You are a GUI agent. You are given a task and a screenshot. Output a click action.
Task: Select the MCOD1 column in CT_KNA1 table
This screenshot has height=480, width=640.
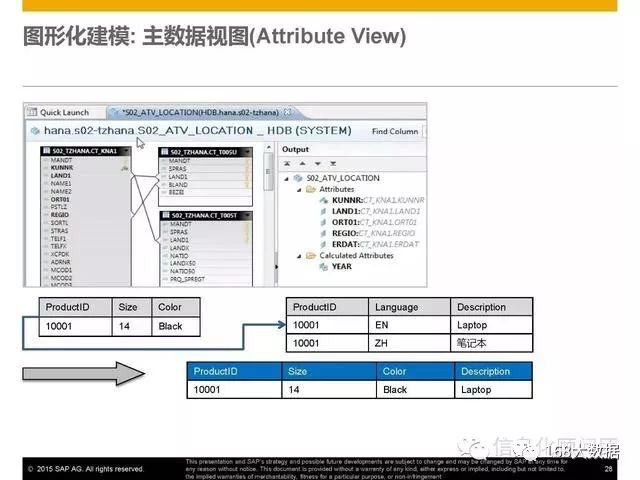click(x=61, y=270)
